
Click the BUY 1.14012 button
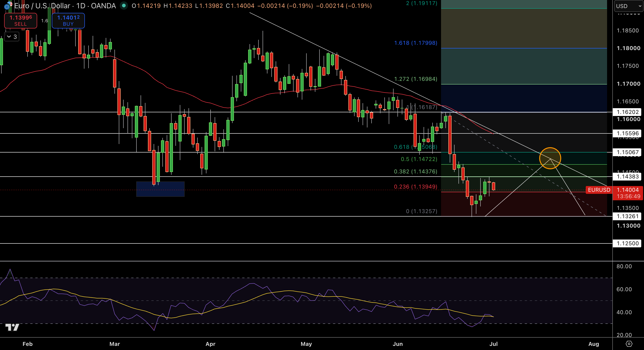pos(68,20)
